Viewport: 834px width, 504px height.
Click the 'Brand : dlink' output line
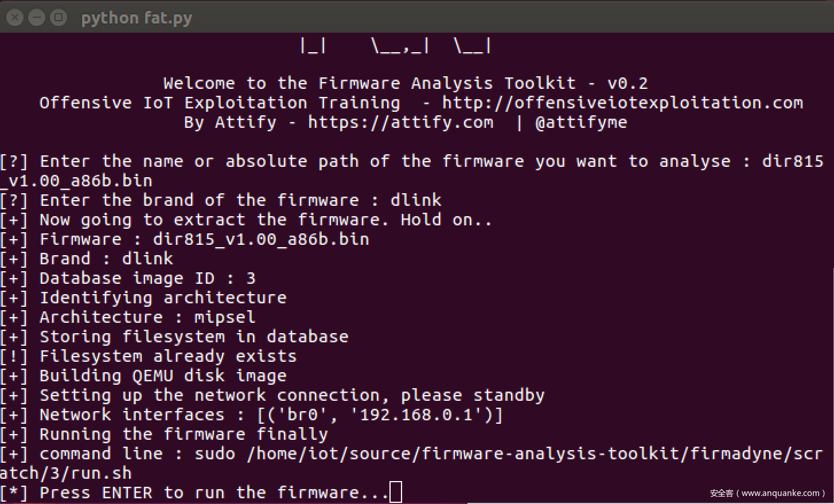click(x=106, y=259)
